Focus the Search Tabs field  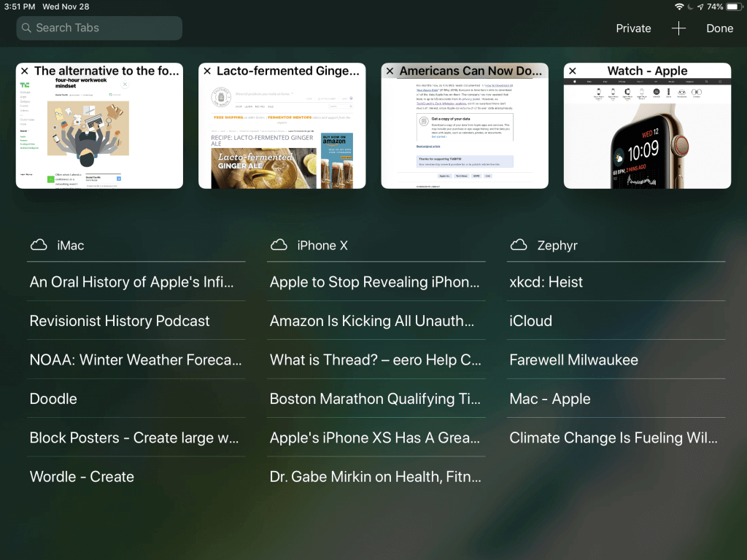99,28
